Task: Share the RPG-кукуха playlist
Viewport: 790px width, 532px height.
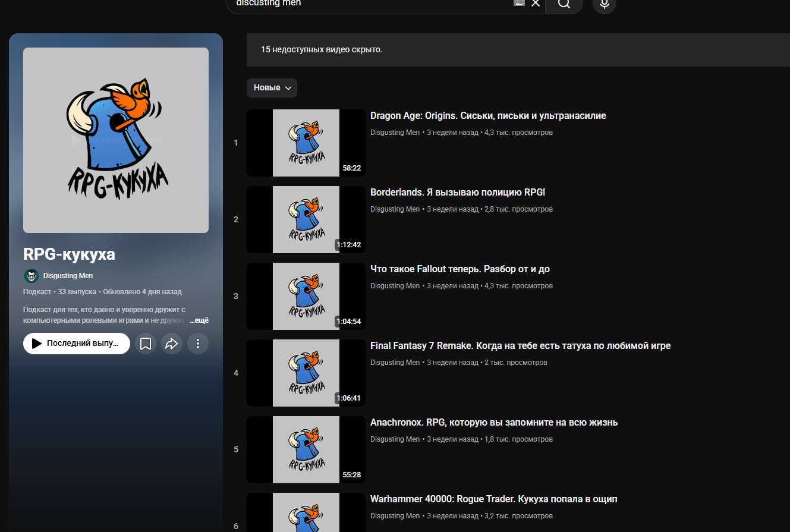Action: tap(172, 344)
